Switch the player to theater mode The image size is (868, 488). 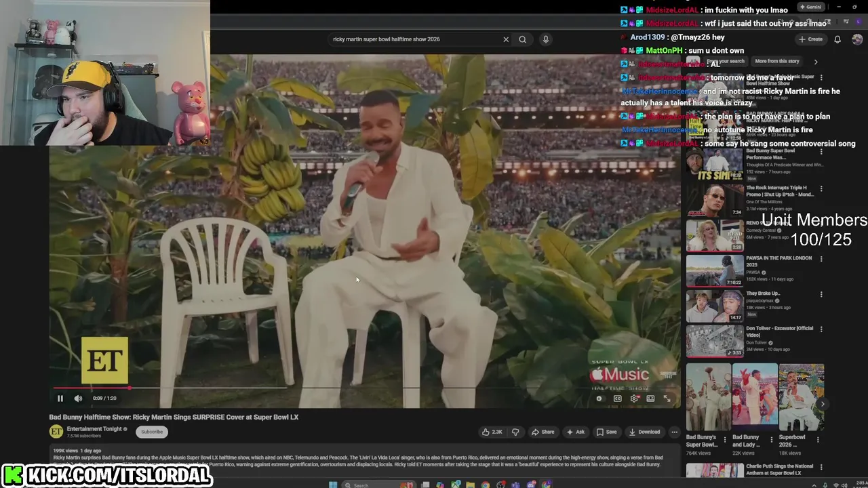click(650, 399)
